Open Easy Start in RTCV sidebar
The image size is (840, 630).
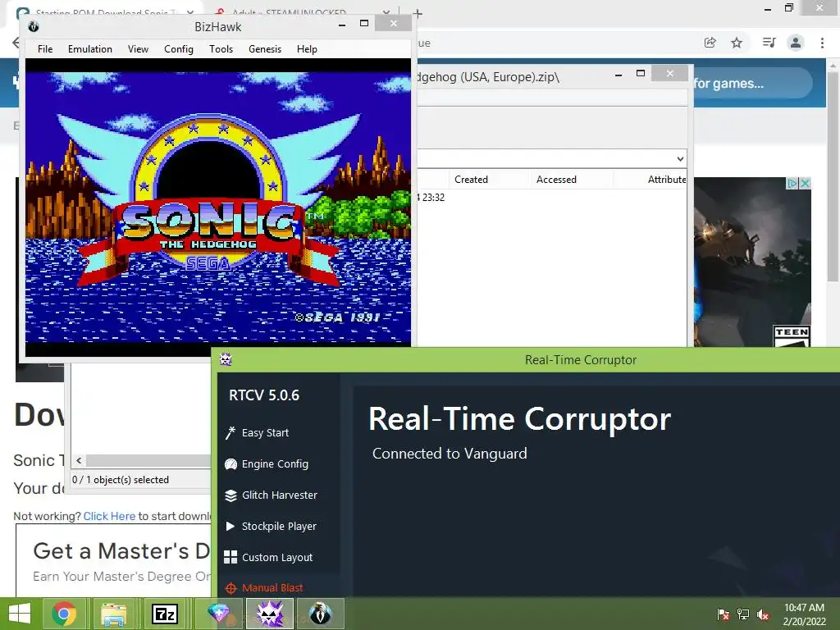pos(265,432)
